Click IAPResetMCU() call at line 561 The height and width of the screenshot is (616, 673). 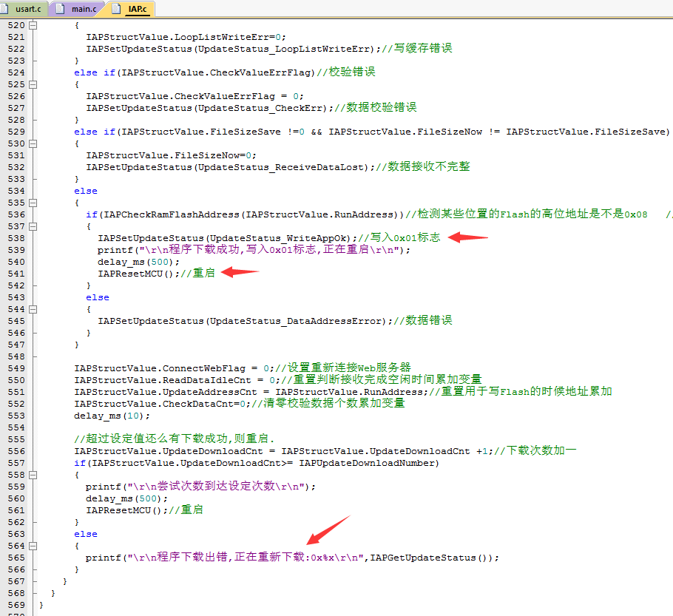tap(124, 510)
